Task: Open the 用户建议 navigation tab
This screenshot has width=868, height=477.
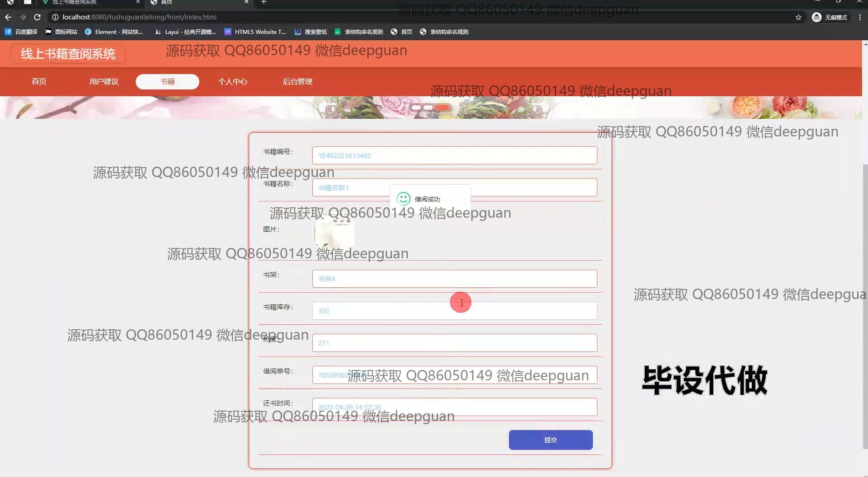Action: tap(104, 82)
